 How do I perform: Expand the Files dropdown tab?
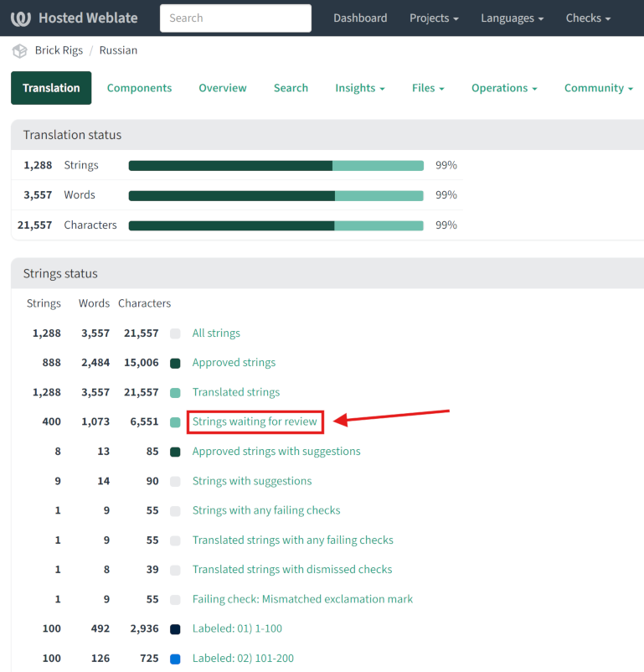coord(428,88)
